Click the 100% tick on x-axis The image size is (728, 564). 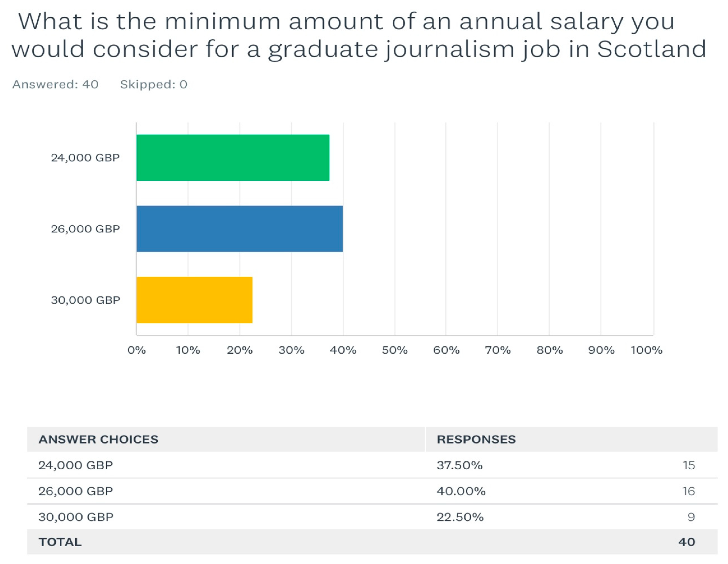point(647,350)
